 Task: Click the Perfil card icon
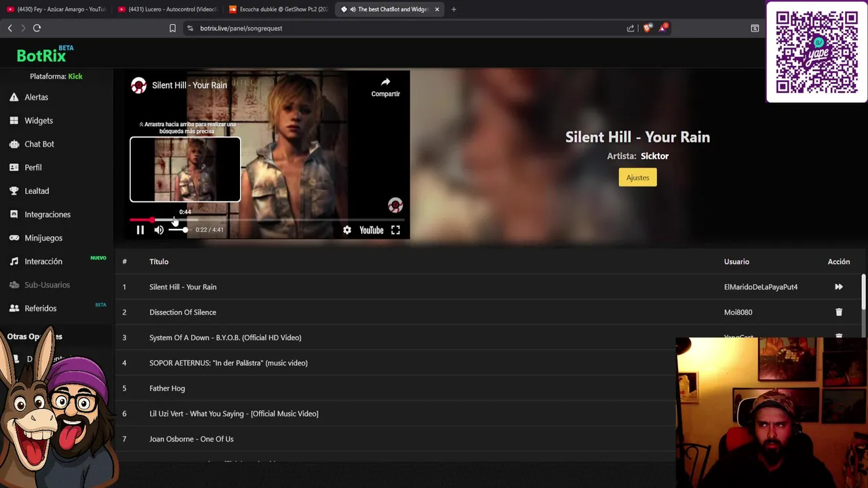point(14,167)
